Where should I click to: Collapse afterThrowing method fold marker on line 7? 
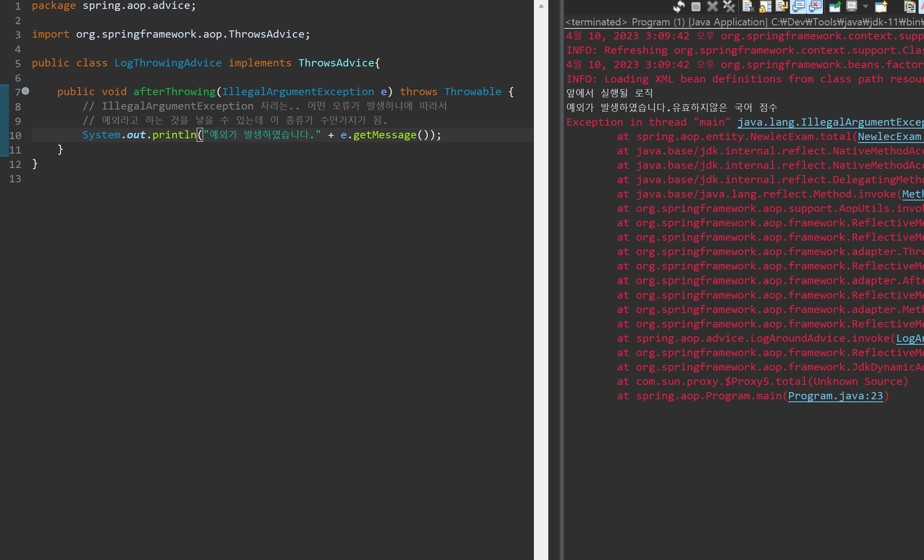pos(26,91)
